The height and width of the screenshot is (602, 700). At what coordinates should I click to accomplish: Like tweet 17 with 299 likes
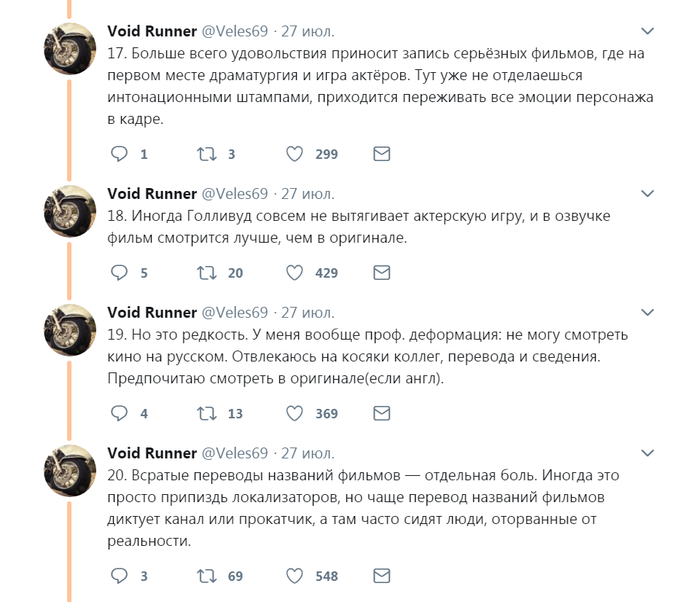point(295,154)
